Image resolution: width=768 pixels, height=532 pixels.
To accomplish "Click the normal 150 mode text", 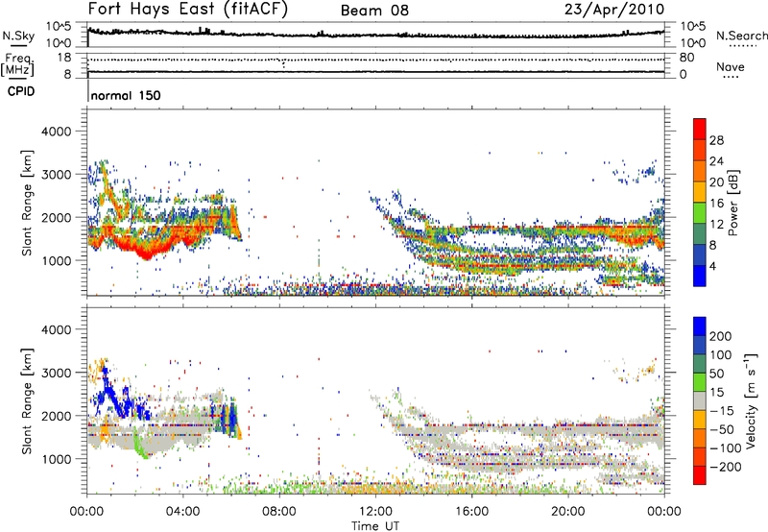I will coord(126,95).
